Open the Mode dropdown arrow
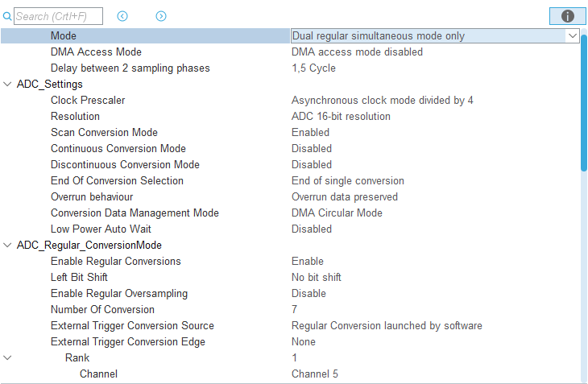 coord(572,36)
